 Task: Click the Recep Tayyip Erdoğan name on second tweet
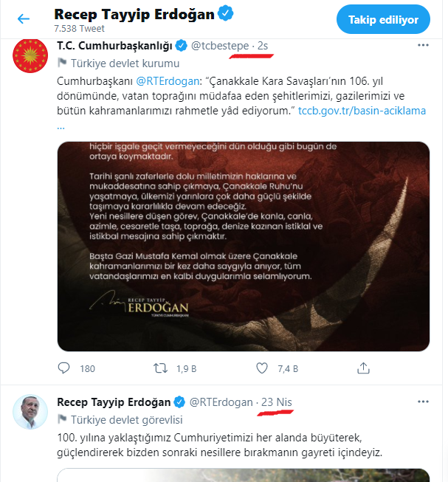(x=114, y=402)
